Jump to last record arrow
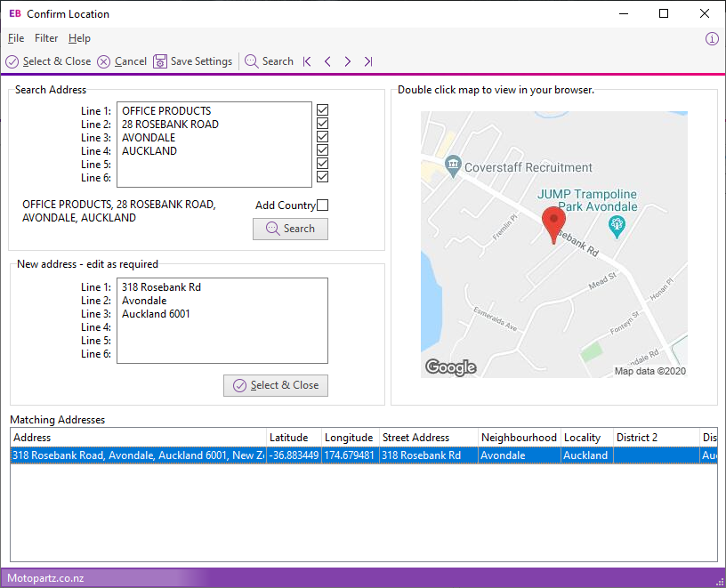Viewport: 726px width, 588px height. click(368, 61)
